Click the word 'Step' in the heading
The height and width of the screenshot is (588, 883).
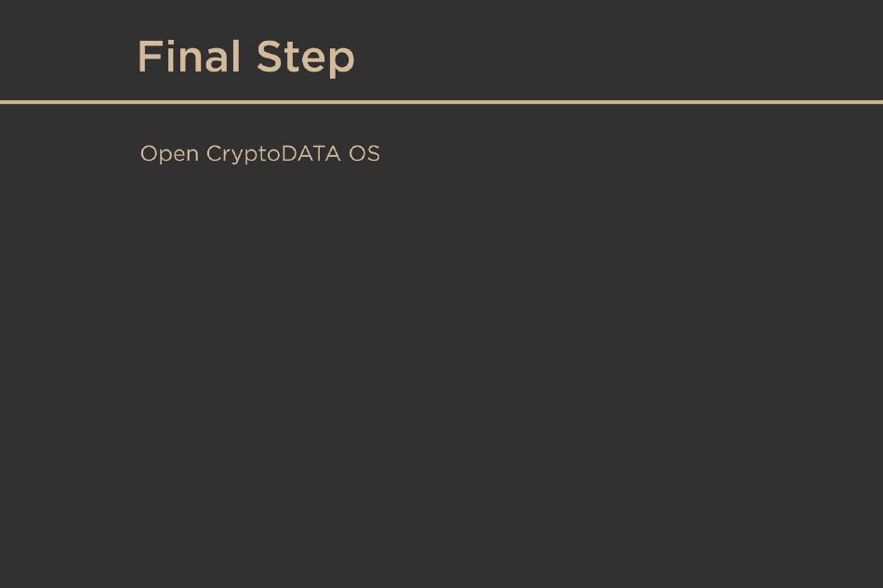(306, 58)
